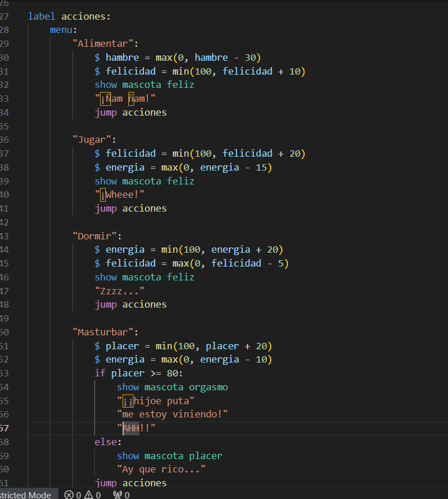448x499 pixels.
Task: Click the '¡Wheee!' dialogue string
Action: [120, 195]
